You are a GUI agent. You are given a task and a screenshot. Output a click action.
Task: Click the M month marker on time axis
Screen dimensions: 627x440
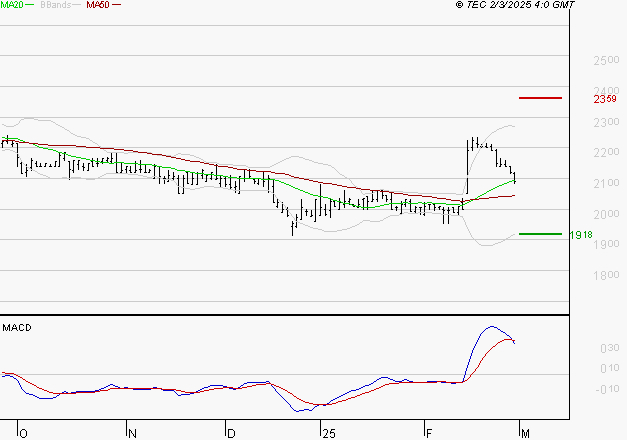pos(525,434)
